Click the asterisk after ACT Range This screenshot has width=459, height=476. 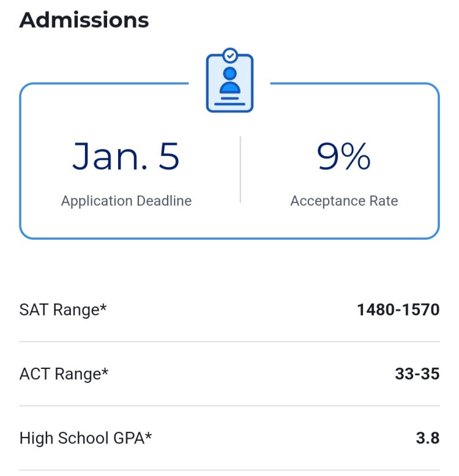click(105, 371)
